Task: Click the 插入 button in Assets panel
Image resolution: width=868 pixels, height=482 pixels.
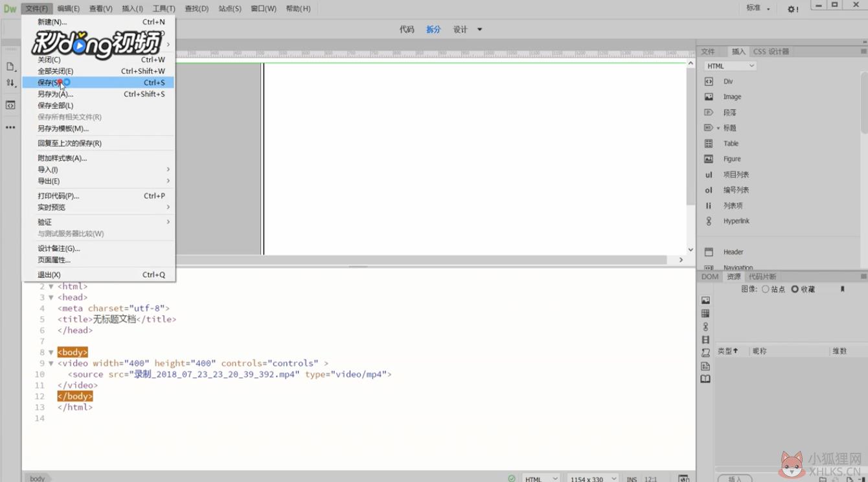Action: 735,479
